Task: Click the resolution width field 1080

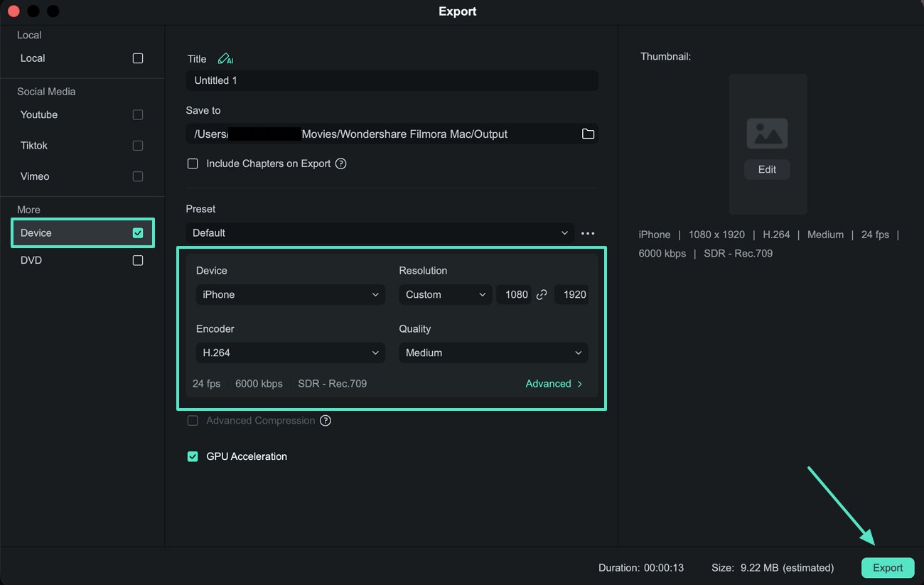Action: 515,294
